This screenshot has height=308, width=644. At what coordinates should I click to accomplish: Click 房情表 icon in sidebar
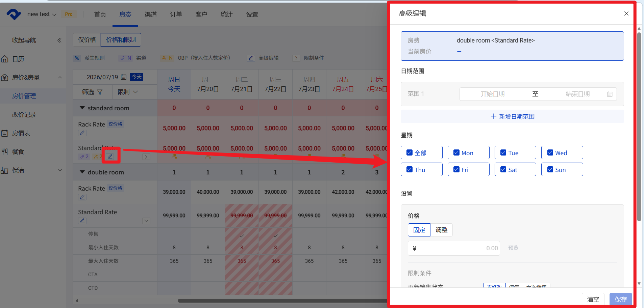(5, 133)
